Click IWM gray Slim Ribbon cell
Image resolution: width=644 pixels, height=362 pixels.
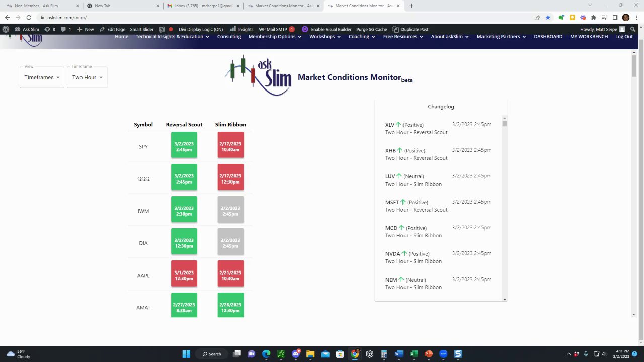tap(230, 209)
